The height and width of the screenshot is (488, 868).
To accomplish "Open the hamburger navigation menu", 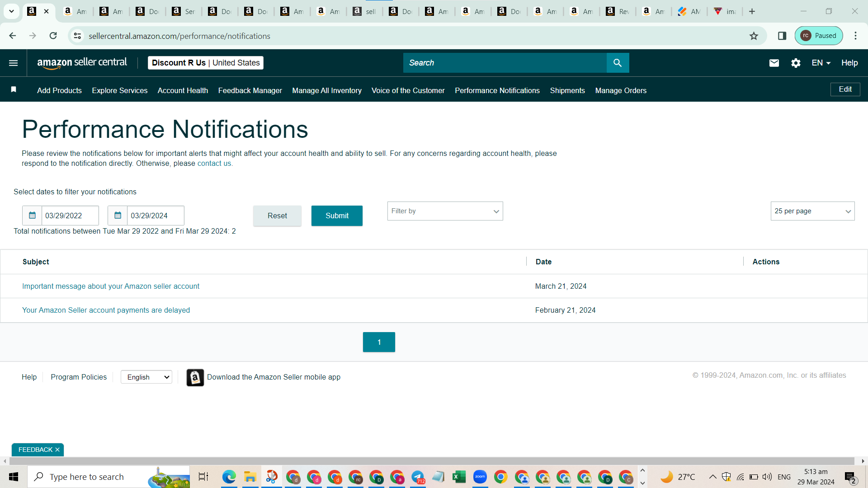I will pyautogui.click(x=14, y=63).
